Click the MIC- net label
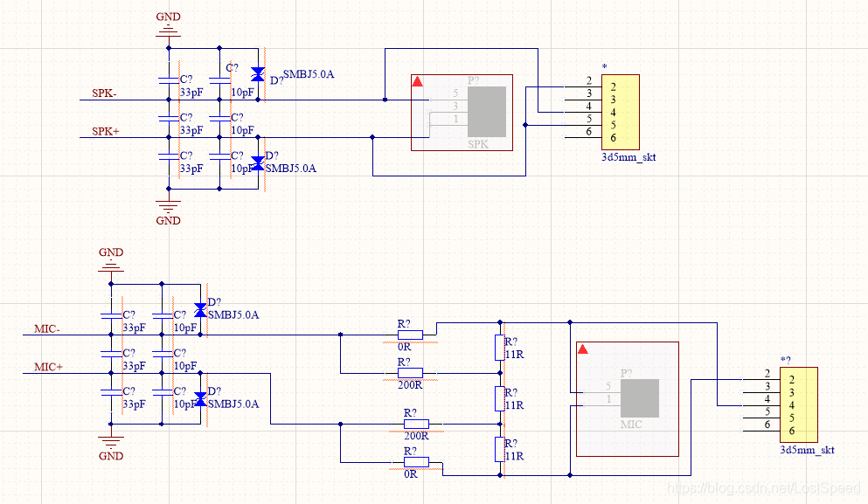The image size is (868, 504). point(46,328)
